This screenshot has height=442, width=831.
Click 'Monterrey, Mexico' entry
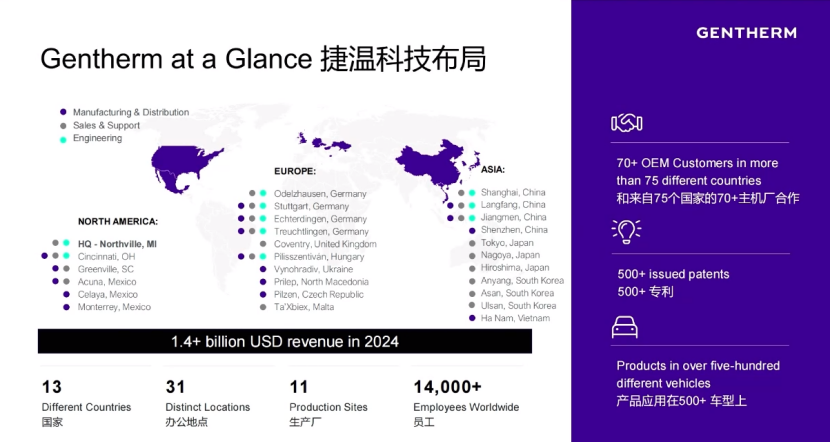(114, 307)
